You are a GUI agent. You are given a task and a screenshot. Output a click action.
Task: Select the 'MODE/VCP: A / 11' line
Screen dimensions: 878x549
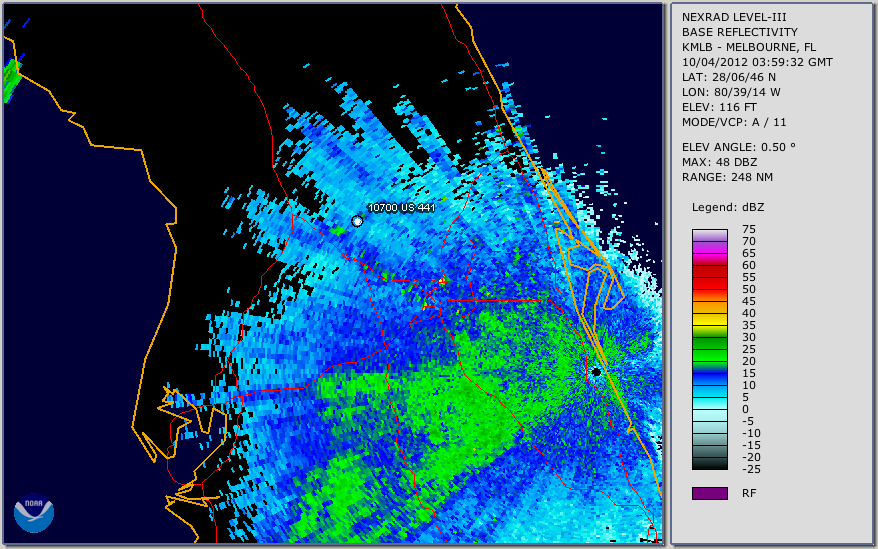tap(734, 122)
